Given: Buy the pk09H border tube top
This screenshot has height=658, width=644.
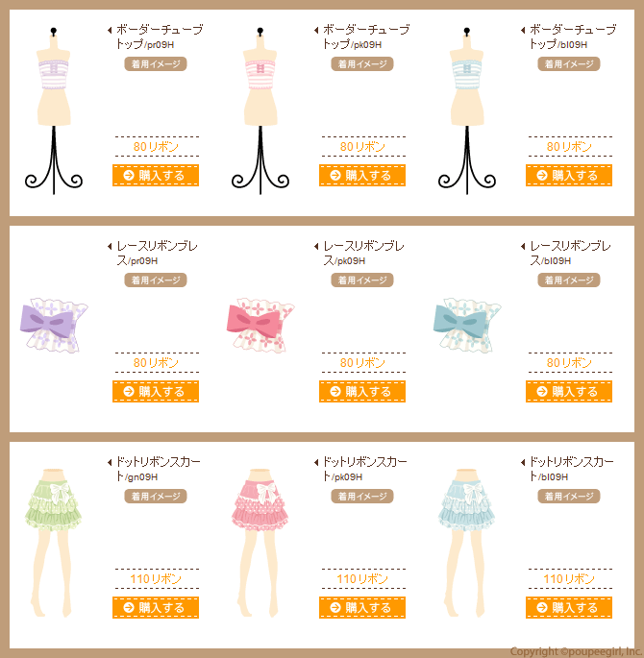Looking at the screenshot, I should tap(361, 175).
